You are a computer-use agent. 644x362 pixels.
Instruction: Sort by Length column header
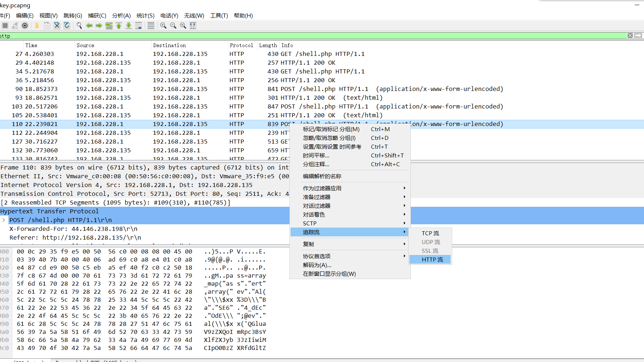268,45
